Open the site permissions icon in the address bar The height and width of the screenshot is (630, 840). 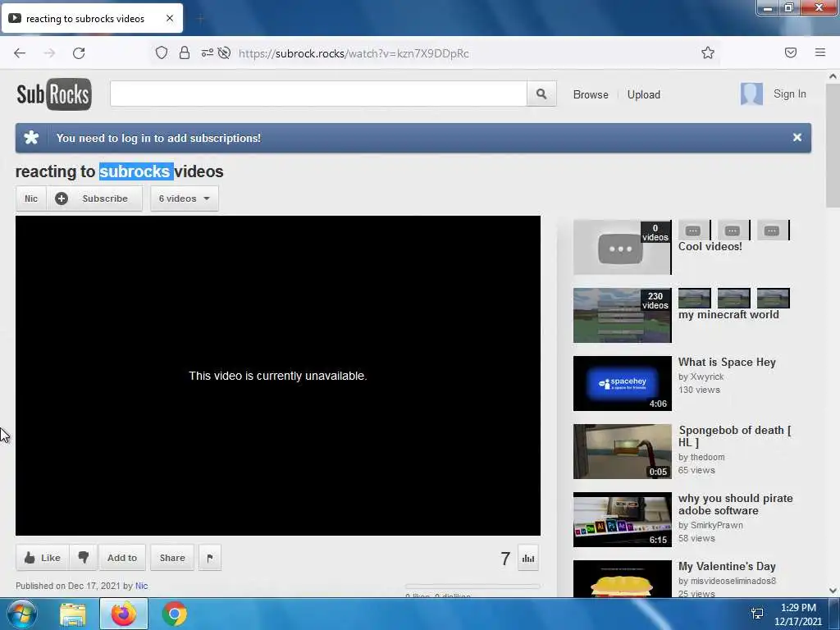[x=207, y=52]
